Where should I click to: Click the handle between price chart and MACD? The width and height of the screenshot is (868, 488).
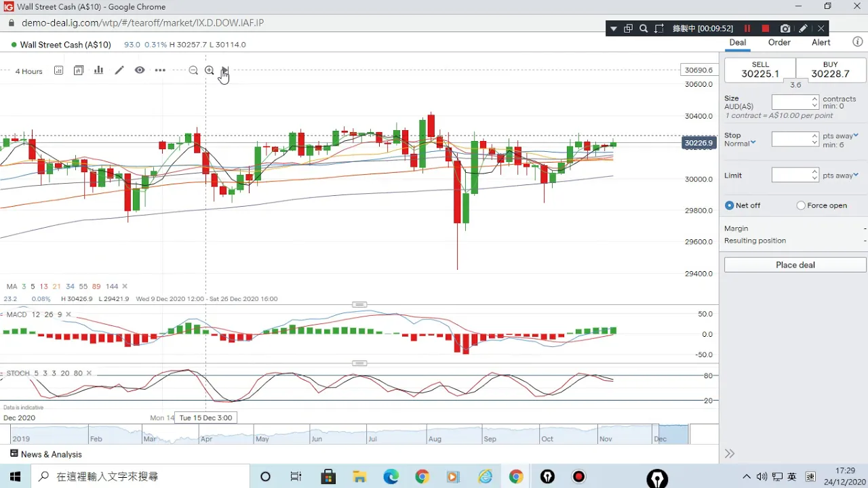tap(359, 304)
